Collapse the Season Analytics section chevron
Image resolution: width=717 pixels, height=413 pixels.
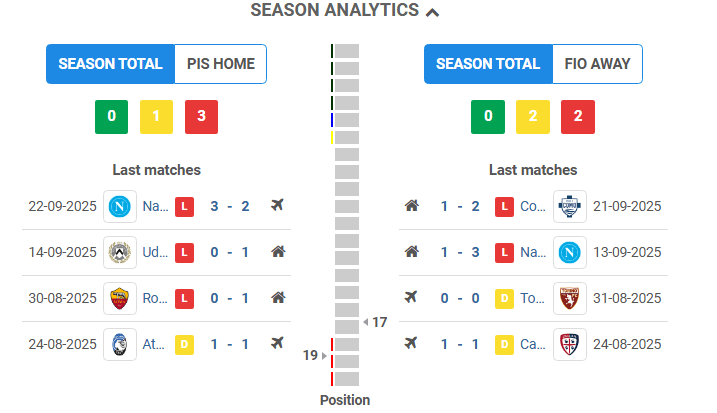(x=432, y=12)
